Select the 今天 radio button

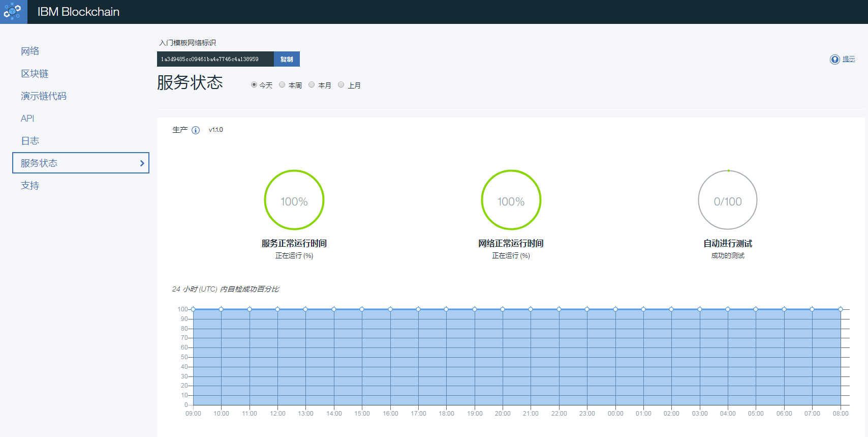point(254,85)
